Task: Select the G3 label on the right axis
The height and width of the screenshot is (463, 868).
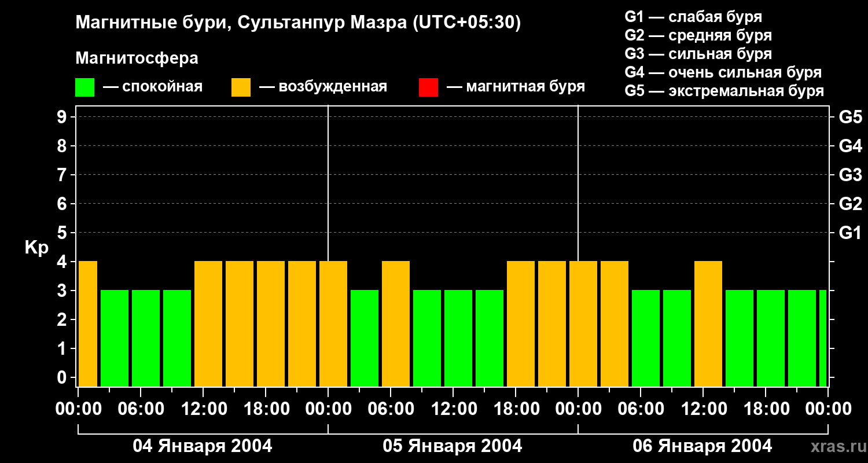Action: [x=850, y=175]
